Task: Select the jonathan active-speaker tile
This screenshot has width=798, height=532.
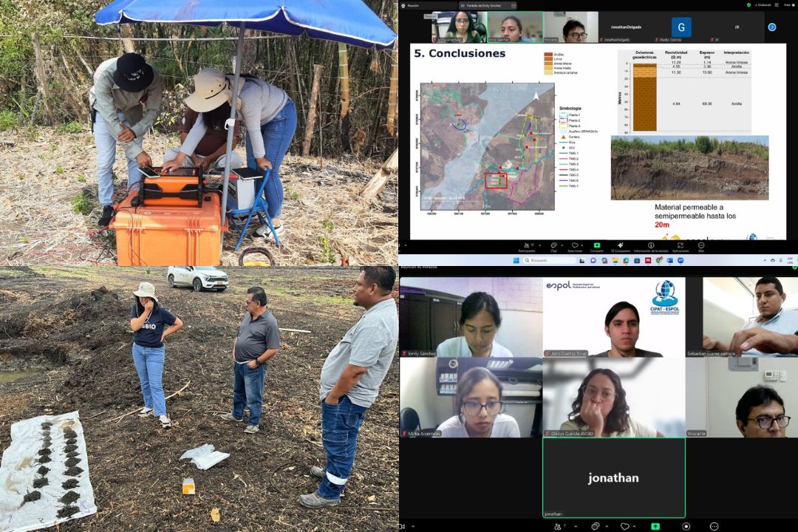Action: [614, 477]
